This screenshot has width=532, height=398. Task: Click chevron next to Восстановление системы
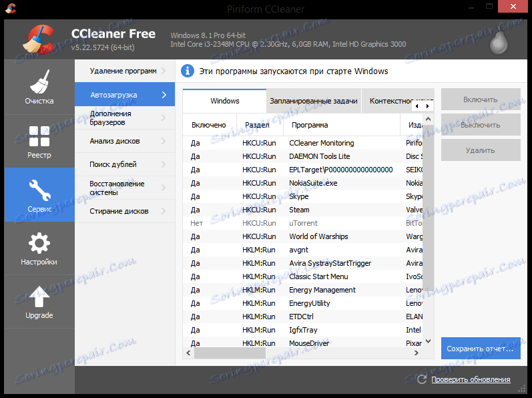[x=164, y=188]
